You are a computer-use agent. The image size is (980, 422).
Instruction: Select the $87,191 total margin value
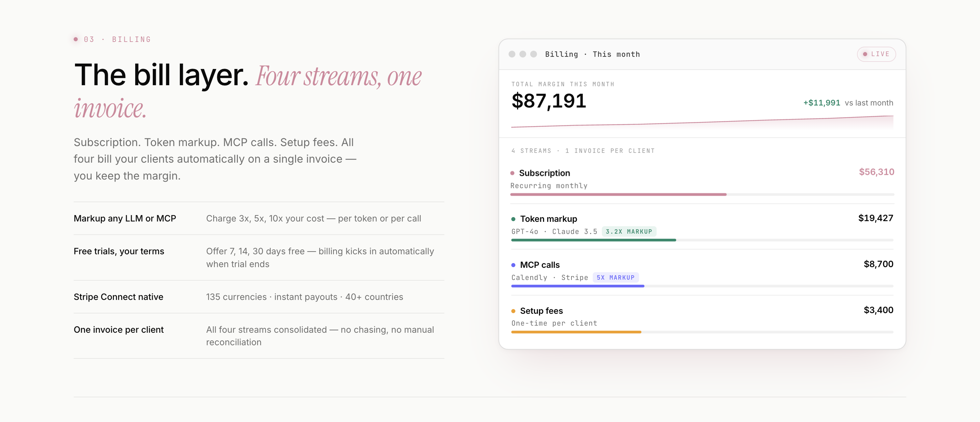click(x=548, y=101)
